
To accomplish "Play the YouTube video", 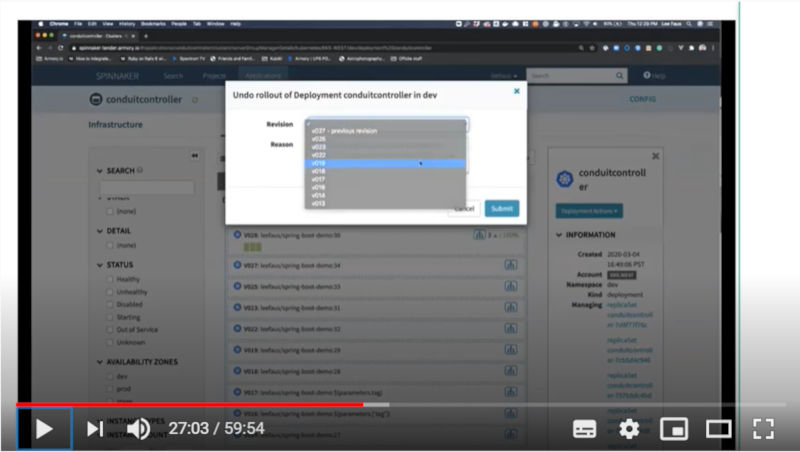I will [44, 429].
